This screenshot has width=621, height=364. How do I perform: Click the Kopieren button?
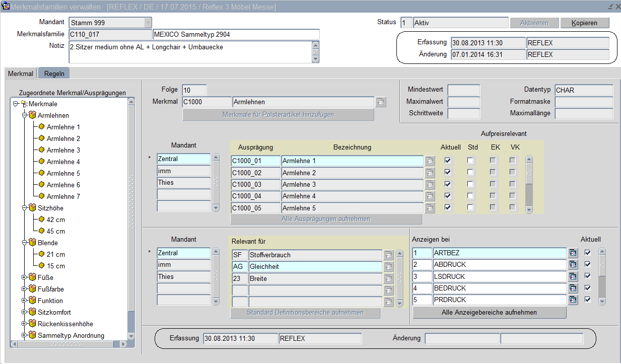point(584,23)
